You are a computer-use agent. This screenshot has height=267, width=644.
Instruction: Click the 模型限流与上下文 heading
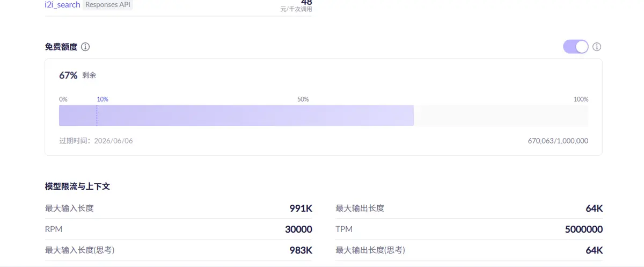[x=77, y=186]
